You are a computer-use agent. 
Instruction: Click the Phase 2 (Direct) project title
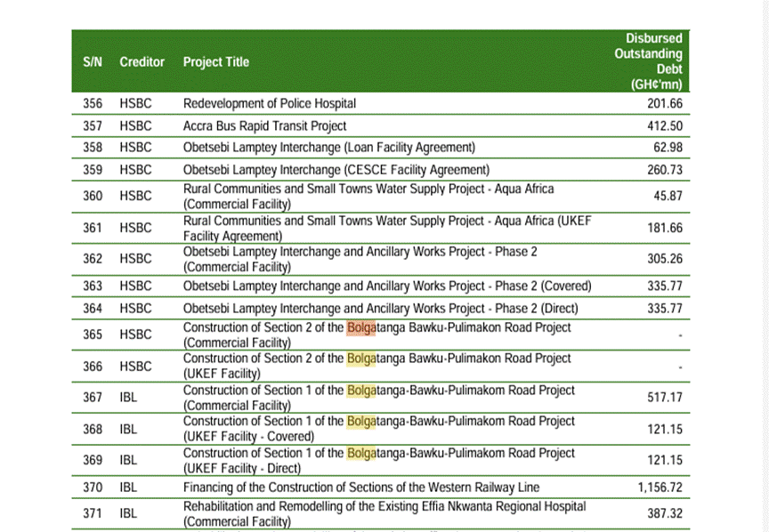[381, 309]
